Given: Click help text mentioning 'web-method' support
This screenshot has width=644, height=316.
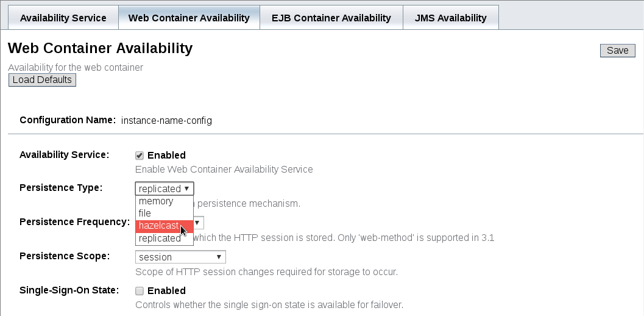Looking at the screenshot, I should (x=344, y=238).
